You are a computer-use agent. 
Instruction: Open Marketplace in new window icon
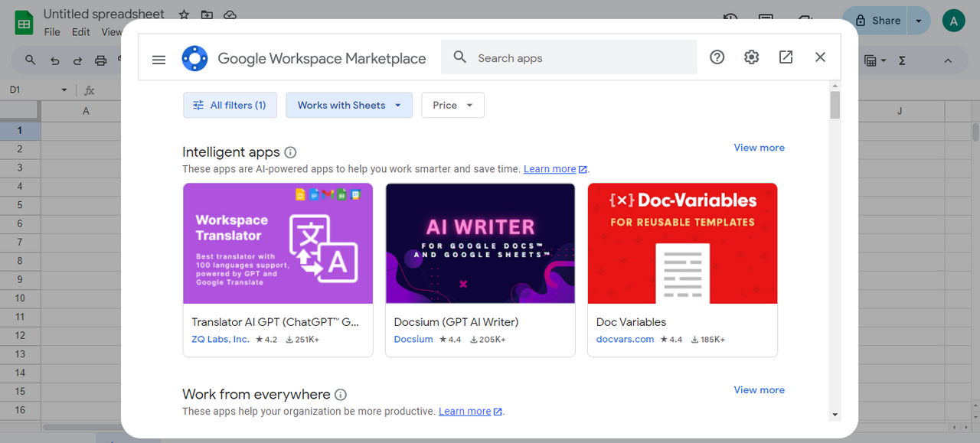pos(786,57)
